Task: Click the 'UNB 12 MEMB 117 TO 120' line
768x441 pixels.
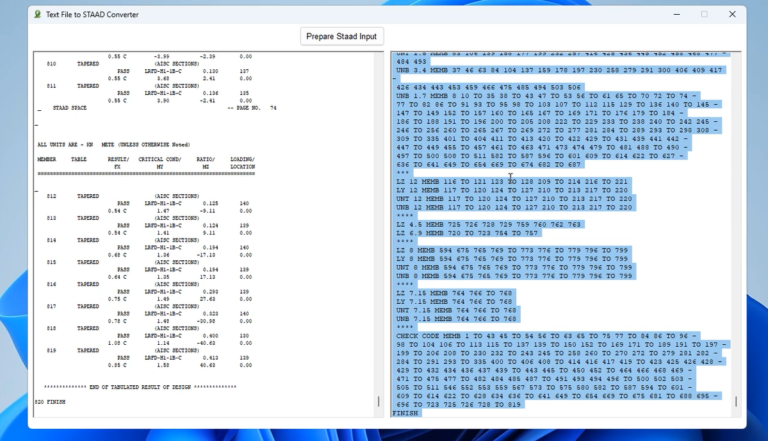Action: tap(514, 207)
